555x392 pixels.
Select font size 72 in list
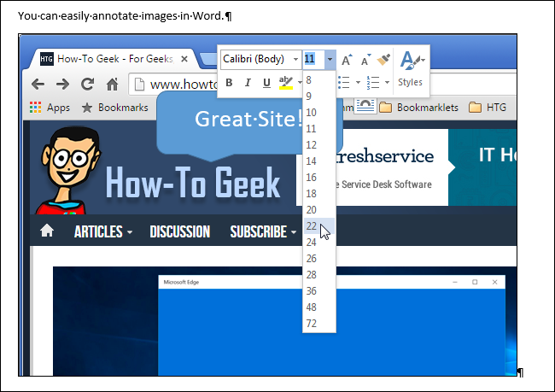(319, 324)
